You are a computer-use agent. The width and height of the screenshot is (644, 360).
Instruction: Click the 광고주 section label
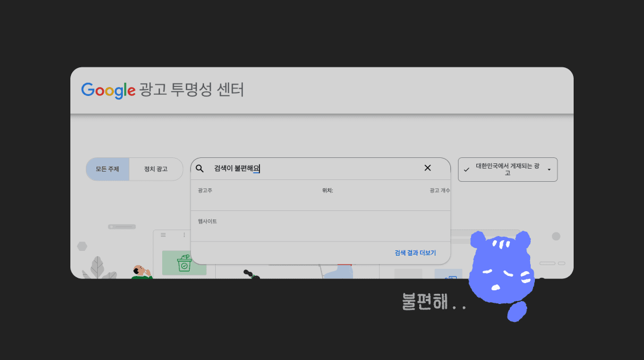[205, 191]
